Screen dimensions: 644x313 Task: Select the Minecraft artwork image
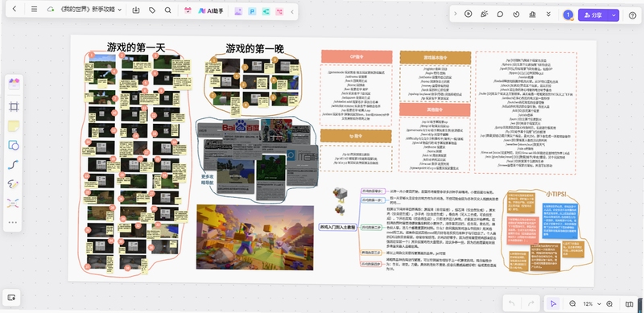(255, 237)
